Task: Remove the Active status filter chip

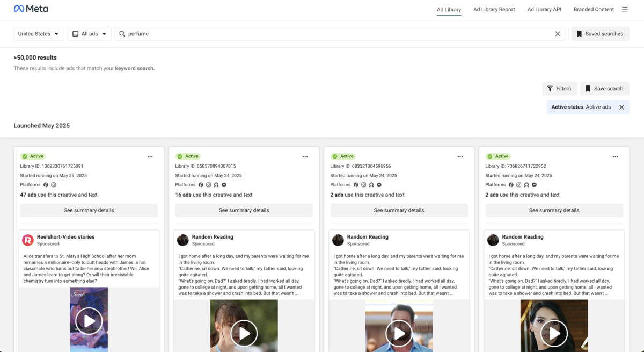Action: 621,107
